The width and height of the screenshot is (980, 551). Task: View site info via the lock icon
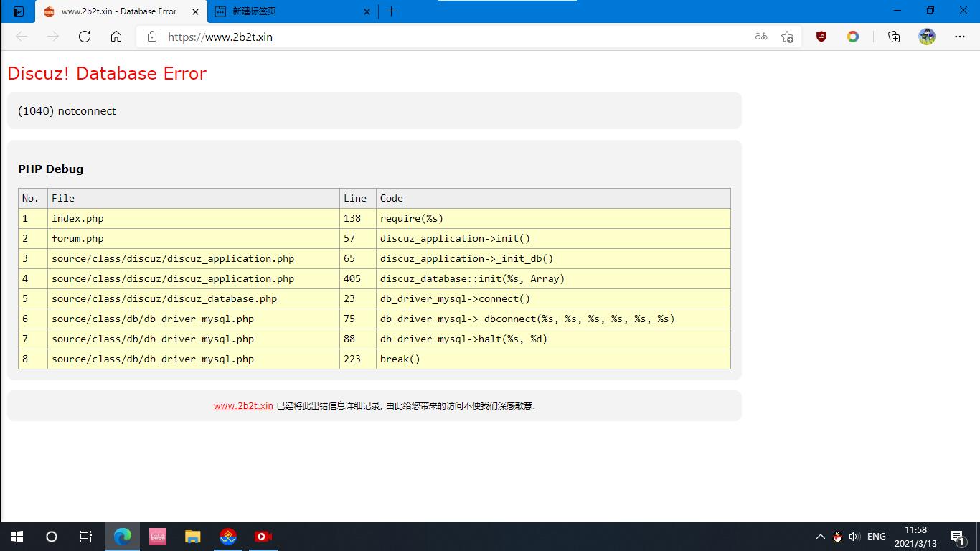point(151,37)
